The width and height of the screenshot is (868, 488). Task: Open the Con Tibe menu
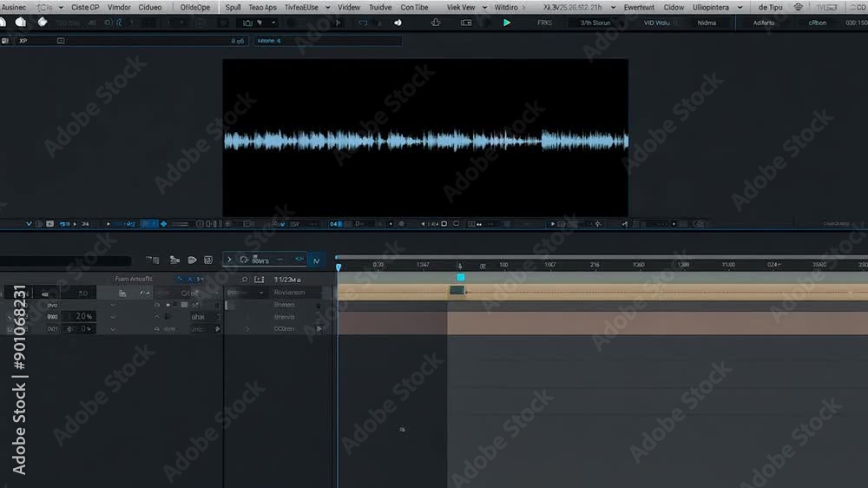[x=415, y=7]
